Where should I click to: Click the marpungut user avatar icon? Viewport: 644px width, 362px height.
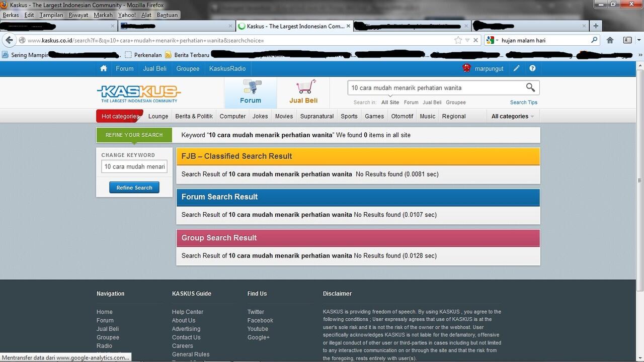pyautogui.click(x=466, y=68)
